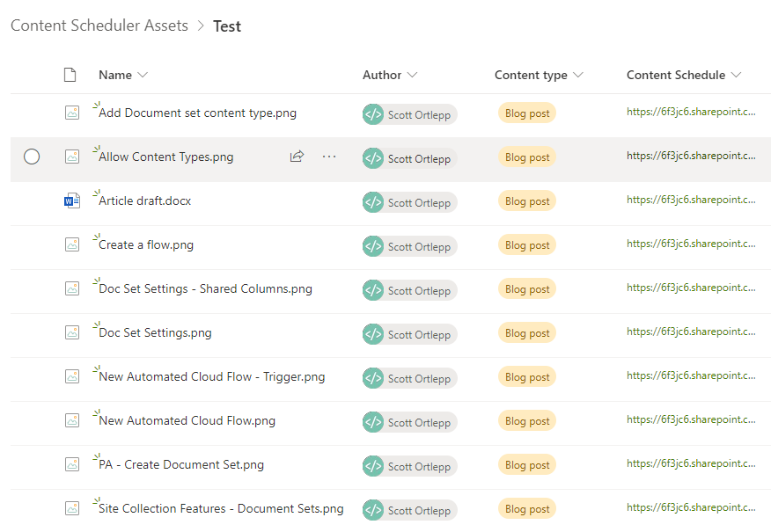Open Doc Set Settings.png file
Image resolution: width=771 pixels, height=532 pixels.
156,333
